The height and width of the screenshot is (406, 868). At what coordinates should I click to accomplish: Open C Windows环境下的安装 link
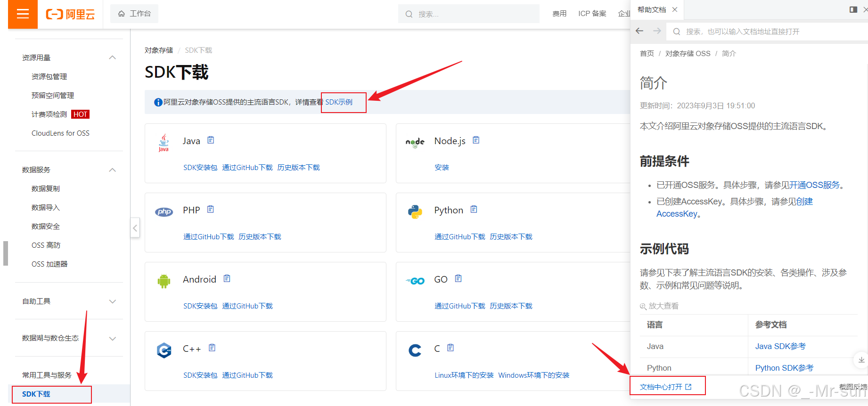pyautogui.click(x=534, y=375)
